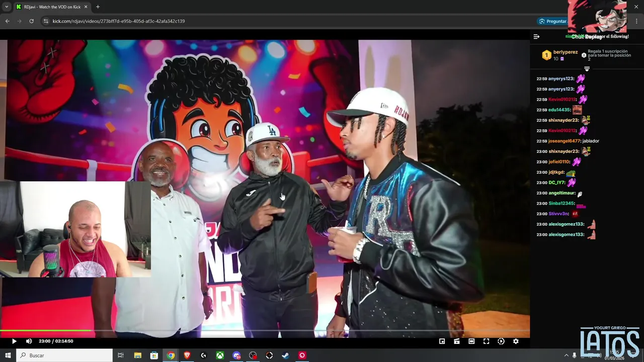Open angeltimaur username in chat

tap(561, 193)
